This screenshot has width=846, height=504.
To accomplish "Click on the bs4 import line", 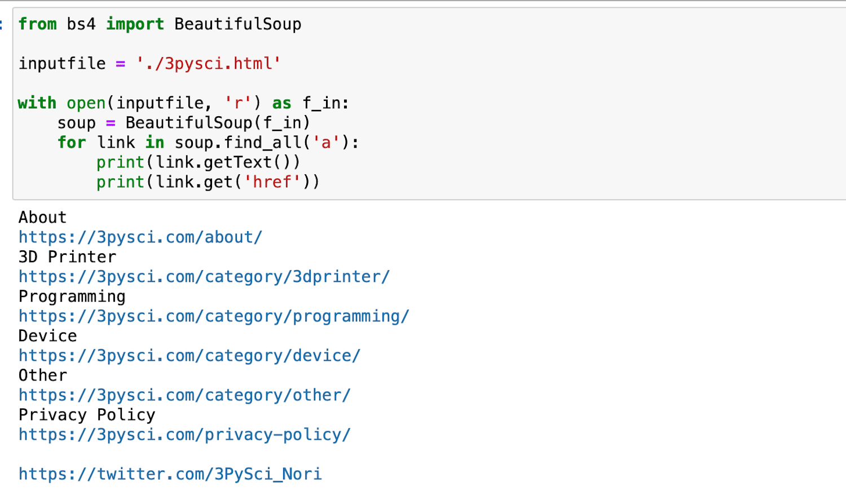I will (160, 24).
